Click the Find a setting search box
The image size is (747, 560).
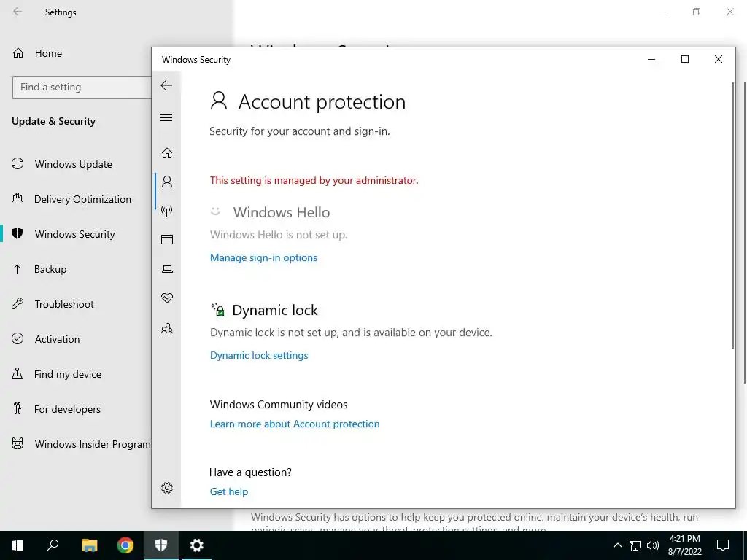pyautogui.click(x=82, y=87)
